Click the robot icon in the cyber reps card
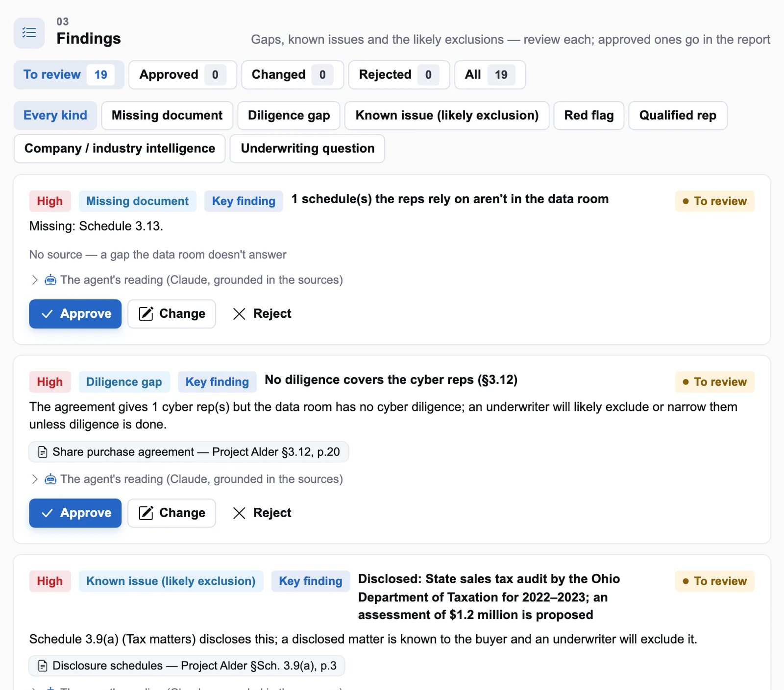Image resolution: width=784 pixels, height=690 pixels. tap(50, 479)
